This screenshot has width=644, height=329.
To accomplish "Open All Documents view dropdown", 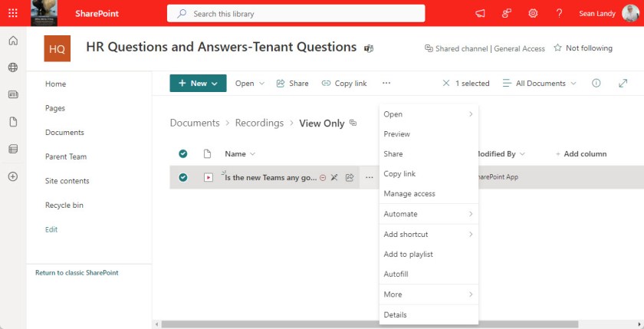I will 539,84.
